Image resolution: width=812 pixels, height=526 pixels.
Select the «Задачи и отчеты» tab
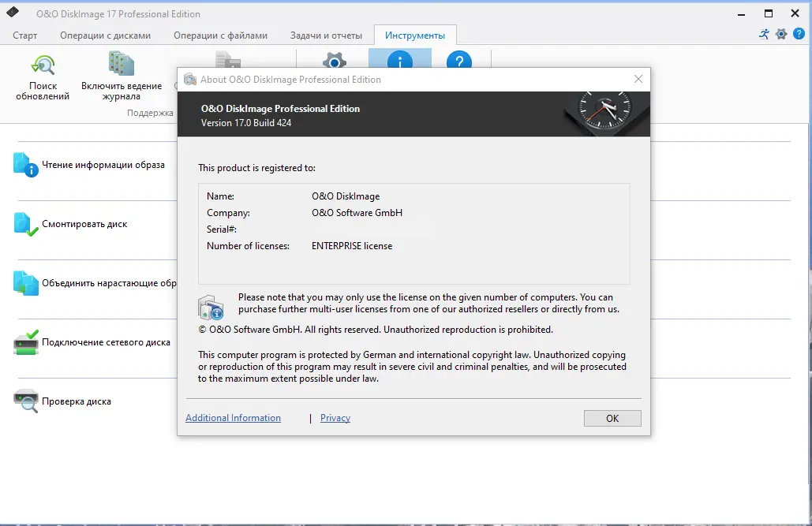pos(325,35)
